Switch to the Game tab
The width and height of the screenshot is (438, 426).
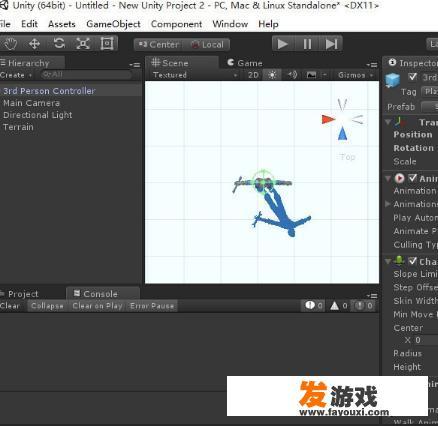pos(245,63)
